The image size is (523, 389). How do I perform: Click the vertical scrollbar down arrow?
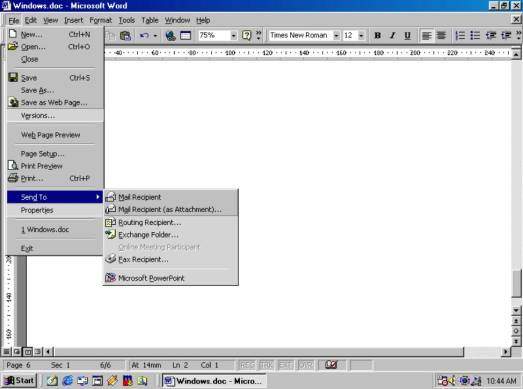click(516, 311)
